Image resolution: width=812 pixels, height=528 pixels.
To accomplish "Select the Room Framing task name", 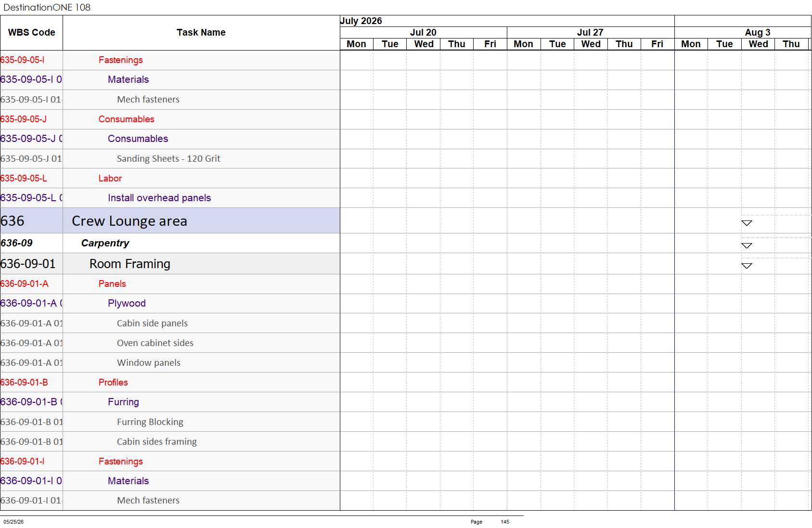I will click(130, 264).
